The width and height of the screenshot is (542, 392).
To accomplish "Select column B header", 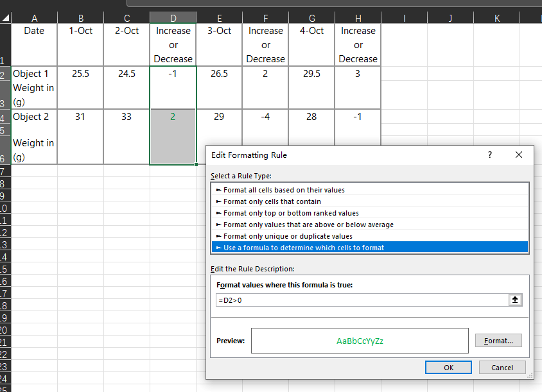I will [80, 18].
